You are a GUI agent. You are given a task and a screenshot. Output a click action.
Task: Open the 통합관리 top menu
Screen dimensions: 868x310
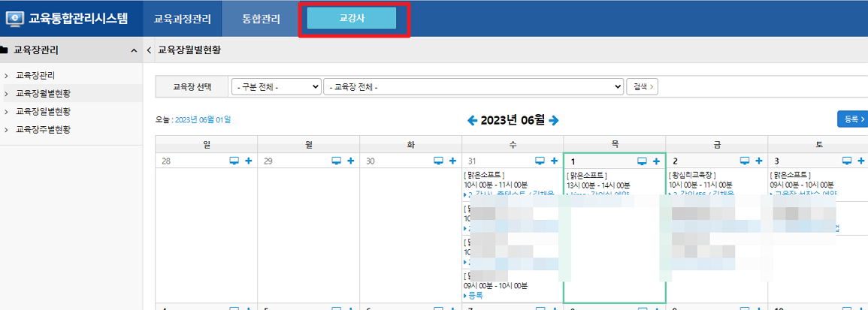click(262, 19)
